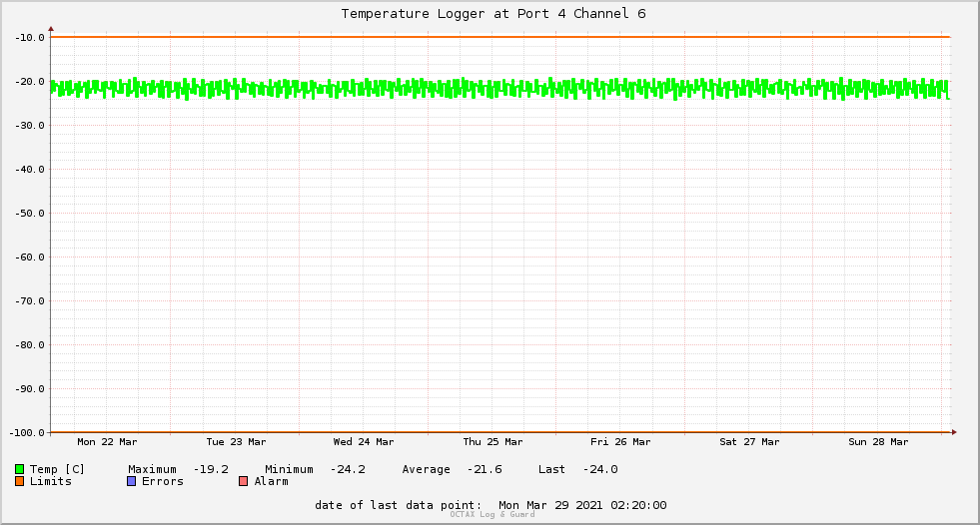Click the -70.0 y-axis label

(x=30, y=300)
